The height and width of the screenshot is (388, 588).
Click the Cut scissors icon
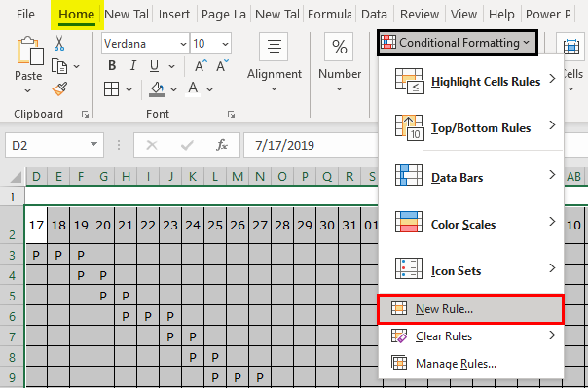click(x=58, y=44)
